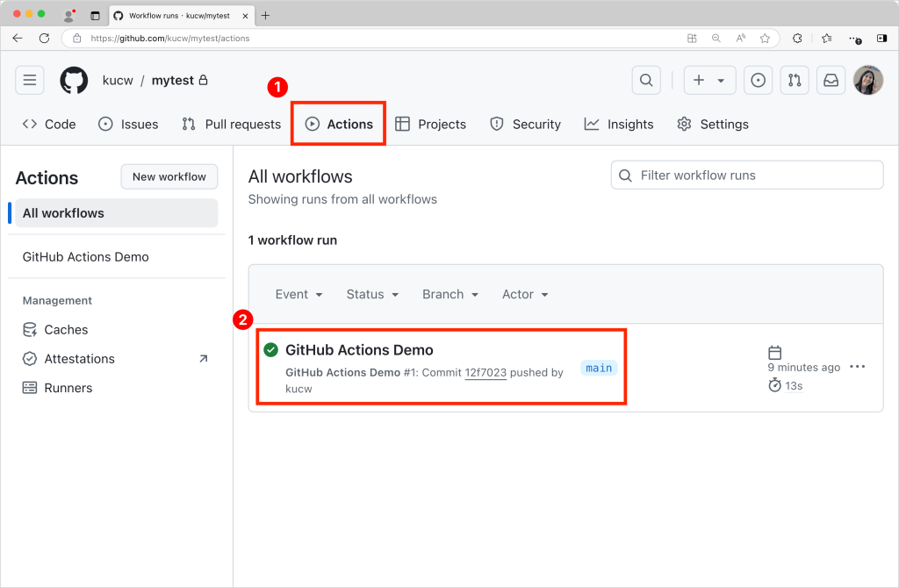Switch to the Code tab
The height and width of the screenshot is (588, 899).
coord(49,125)
